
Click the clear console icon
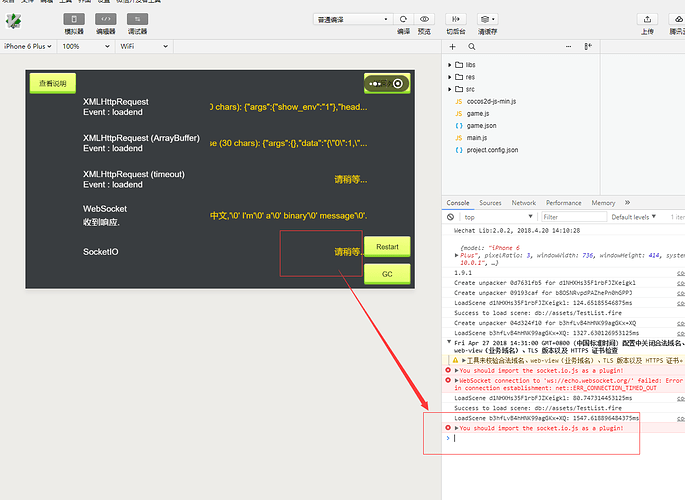[450, 217]
